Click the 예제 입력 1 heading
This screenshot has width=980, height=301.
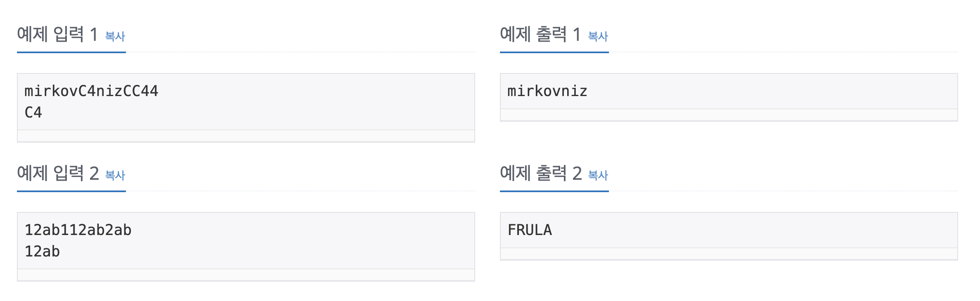point(57,35)
